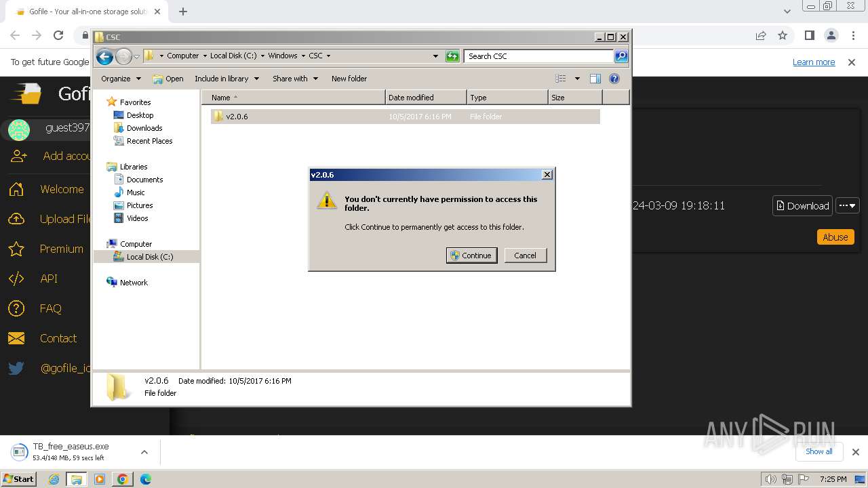Click the volume icon in system tray
This screenshot has height=488, width=868.
770,479
